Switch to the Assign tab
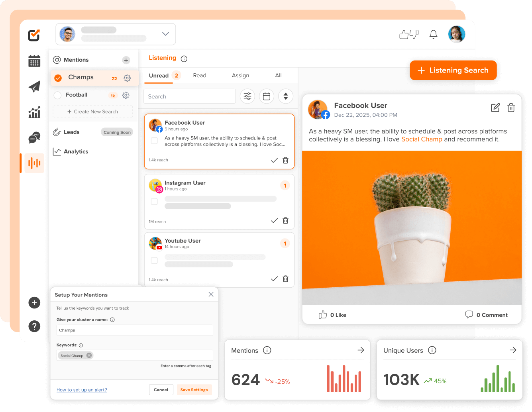This screenshot has height=412, width=532. pyautogui.click(x=240, y=75)
